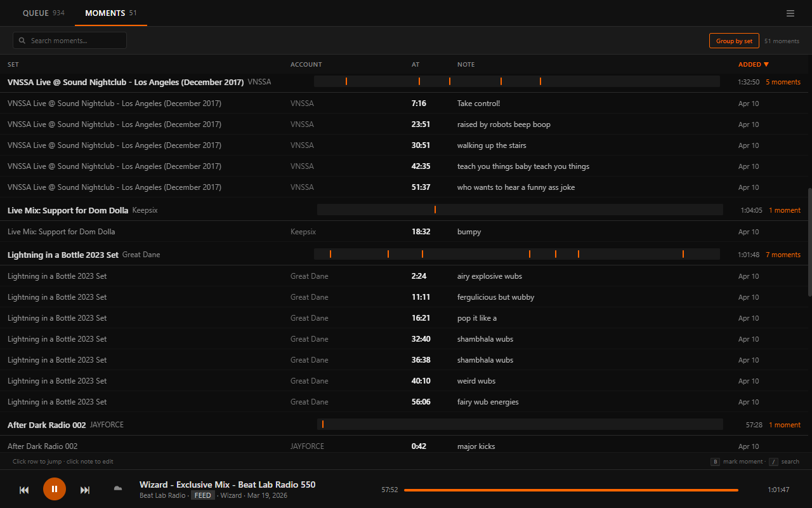Click the '5 moments' count link
The width and height of the screenshot is (812, 508).
point(783,82)
